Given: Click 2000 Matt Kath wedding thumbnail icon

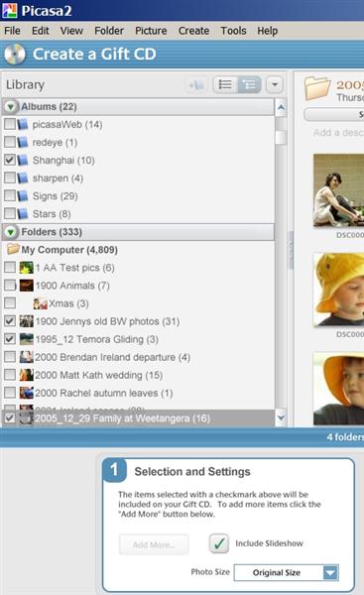Looking at the screenshot, I should [x=26, y=375].
